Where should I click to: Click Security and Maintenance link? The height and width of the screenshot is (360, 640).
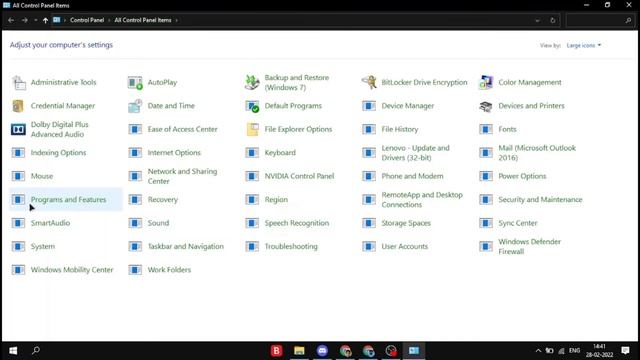click(540, 200)
